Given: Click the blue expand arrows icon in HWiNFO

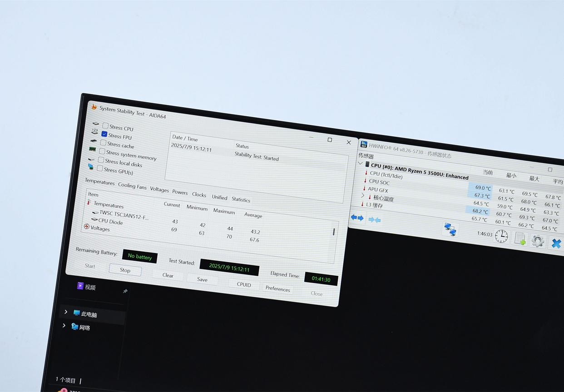Looking at the screenshot, I should 357,218.
